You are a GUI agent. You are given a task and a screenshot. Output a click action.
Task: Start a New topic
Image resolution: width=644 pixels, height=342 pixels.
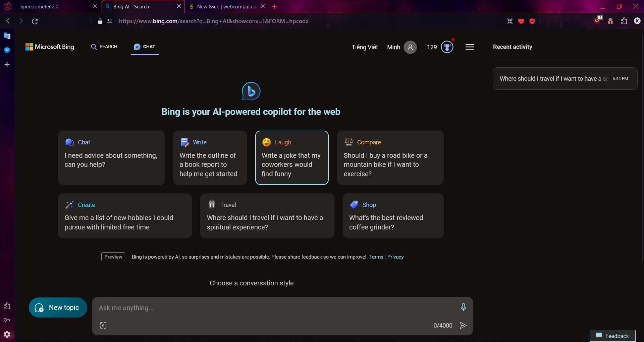(57, 307)
